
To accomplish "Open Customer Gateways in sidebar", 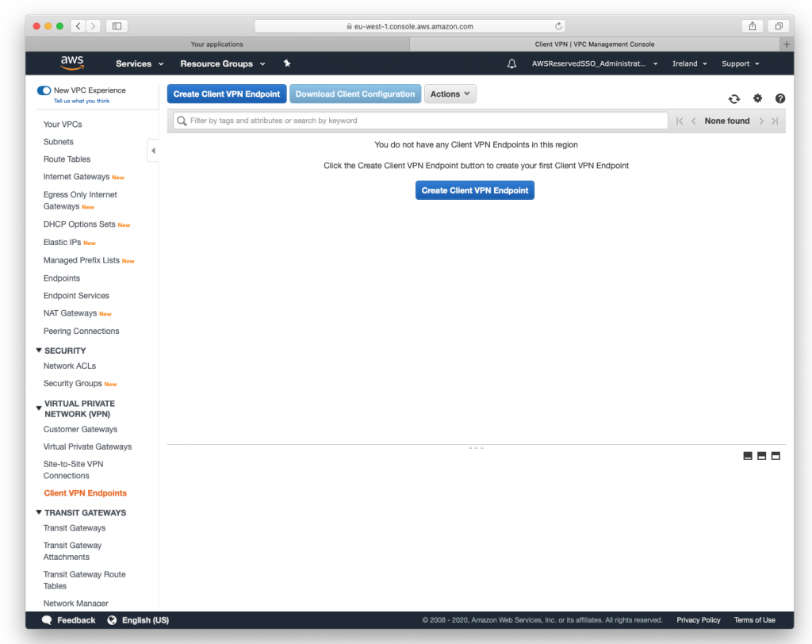I will coord(80,430).
